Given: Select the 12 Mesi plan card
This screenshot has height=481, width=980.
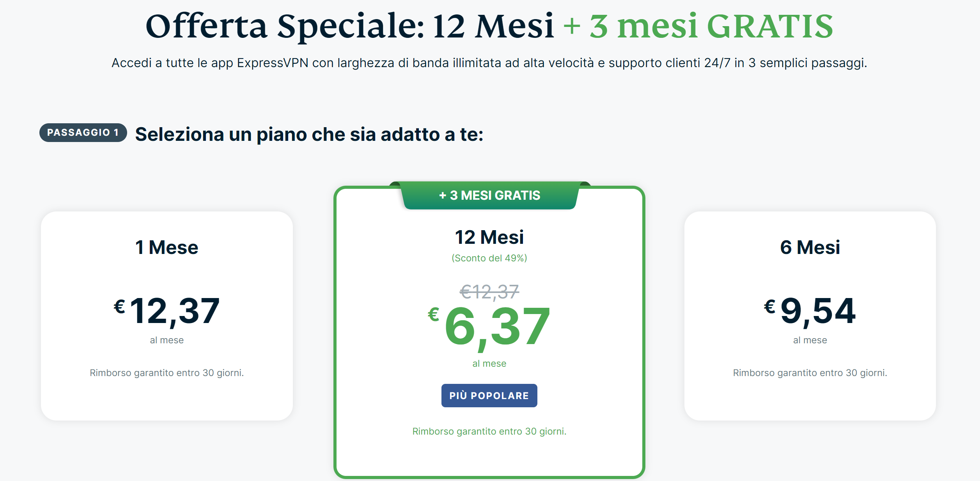Looking at the screenshot, I should tap(489, 332).
